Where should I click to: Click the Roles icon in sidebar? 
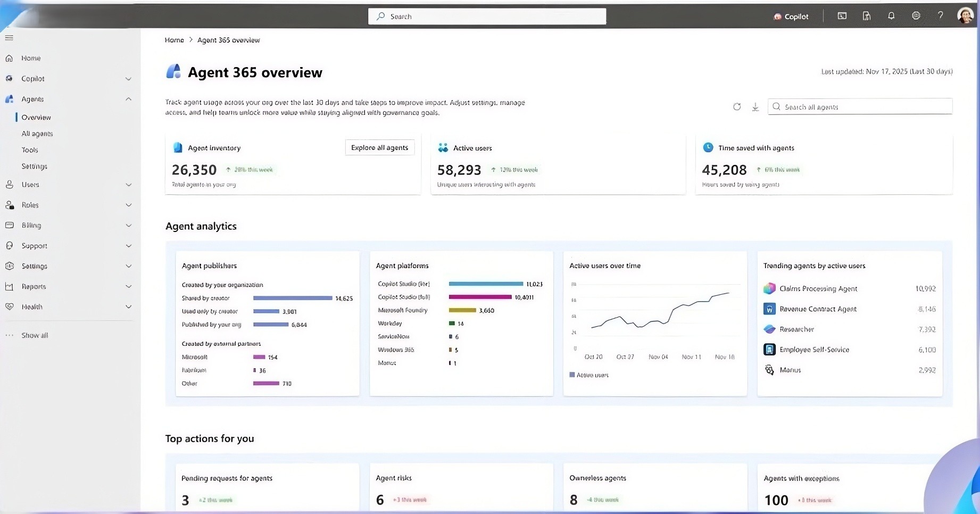point(9,205)
